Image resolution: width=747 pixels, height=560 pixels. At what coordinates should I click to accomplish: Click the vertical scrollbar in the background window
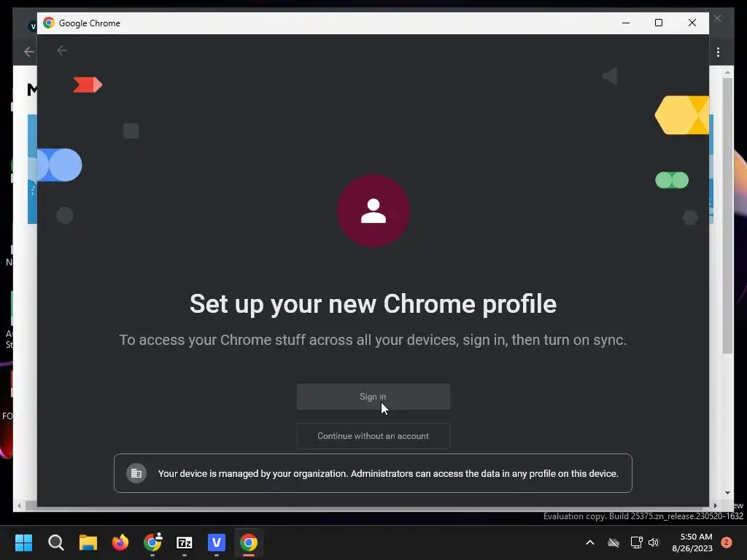(727, 216)
